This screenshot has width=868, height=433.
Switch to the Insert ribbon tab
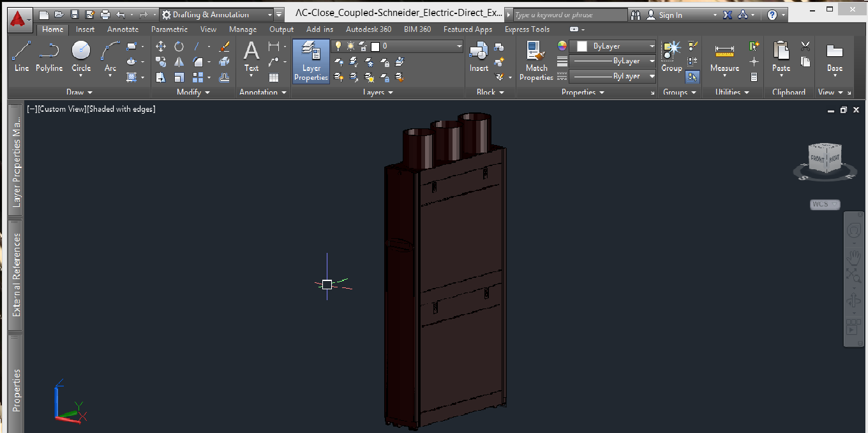[x=85, y=29]
